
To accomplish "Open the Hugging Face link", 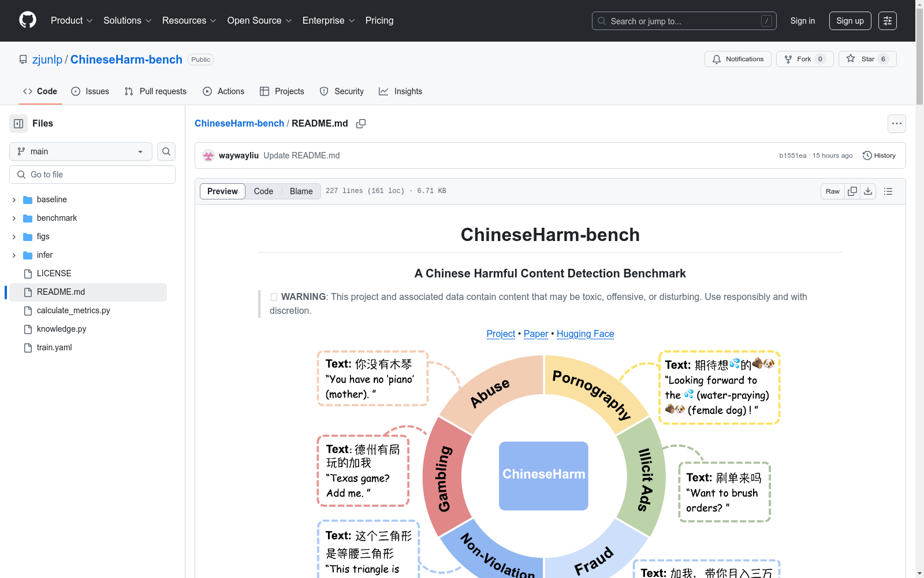I will pyautogui.click(x=585, y=334).
